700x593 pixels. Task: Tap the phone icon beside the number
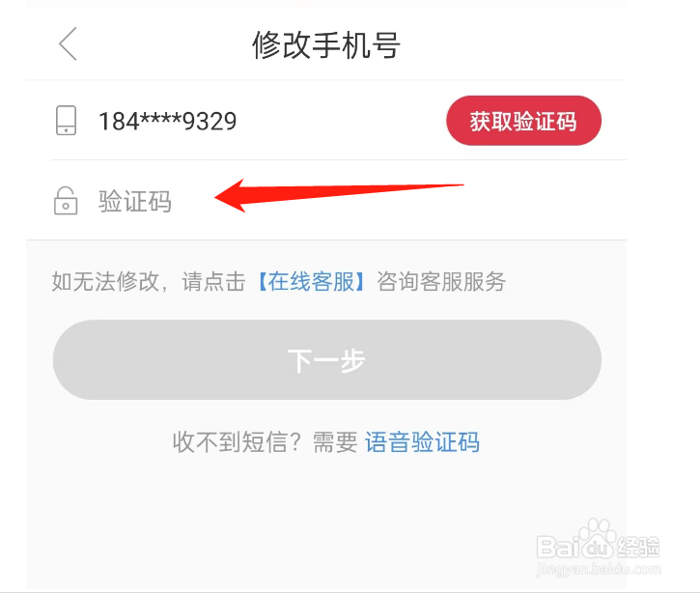click(66, 121)
